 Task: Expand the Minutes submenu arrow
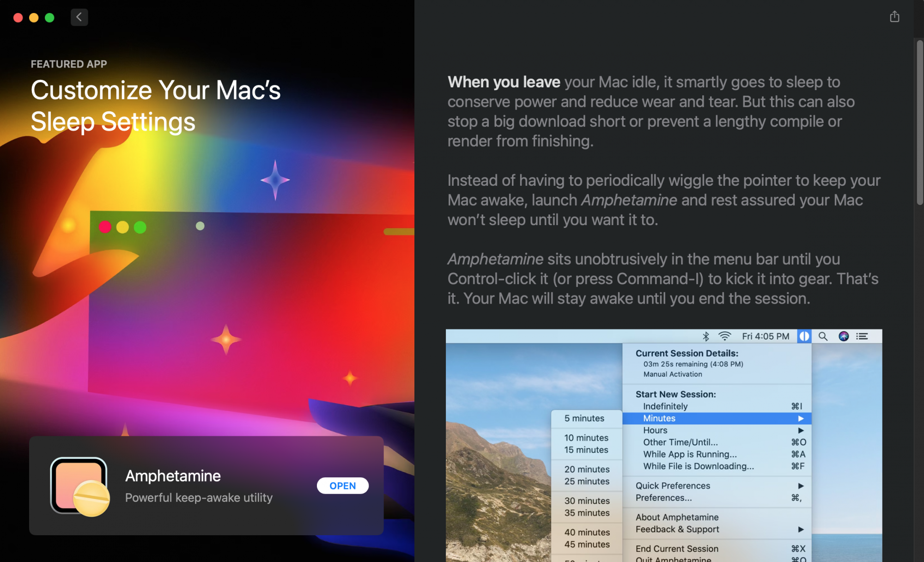801,418
